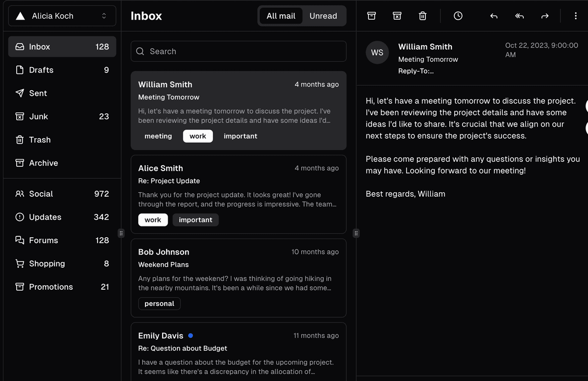Viewport: 588px width, 381px height.
Task: Click the Reply all icon
Action: pos(519,16)
